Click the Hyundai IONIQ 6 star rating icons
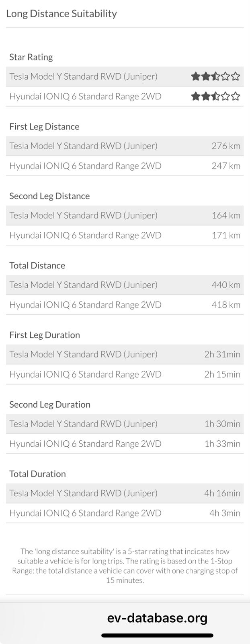This screenshot has height=644, width=250. pos(215,96)
